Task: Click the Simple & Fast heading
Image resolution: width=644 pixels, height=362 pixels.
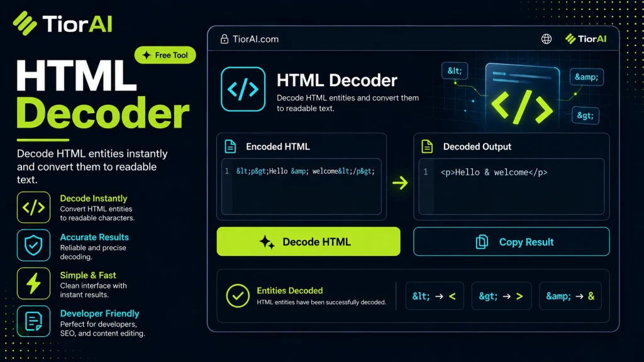Action: coord(88,275)
